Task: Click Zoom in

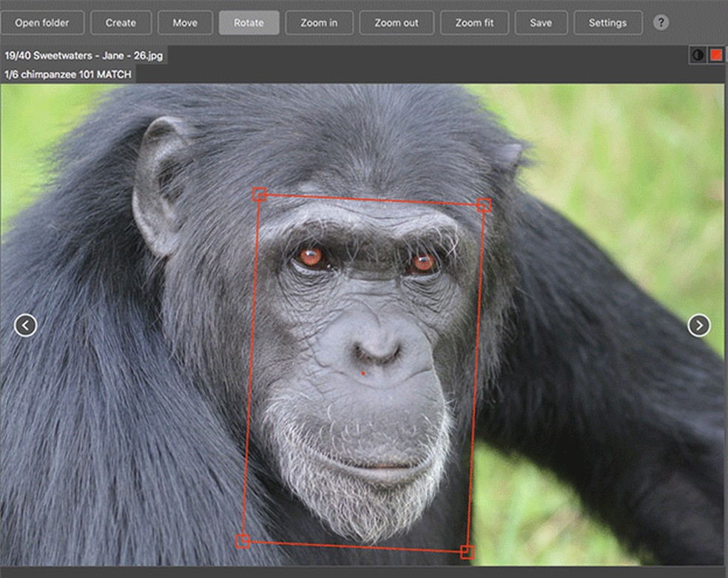Action: (319, 23)
